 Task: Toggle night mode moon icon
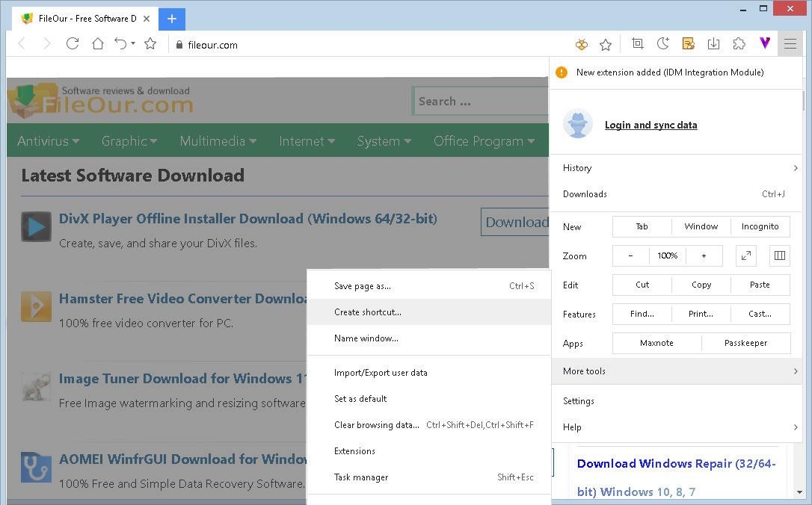[663, 44]
